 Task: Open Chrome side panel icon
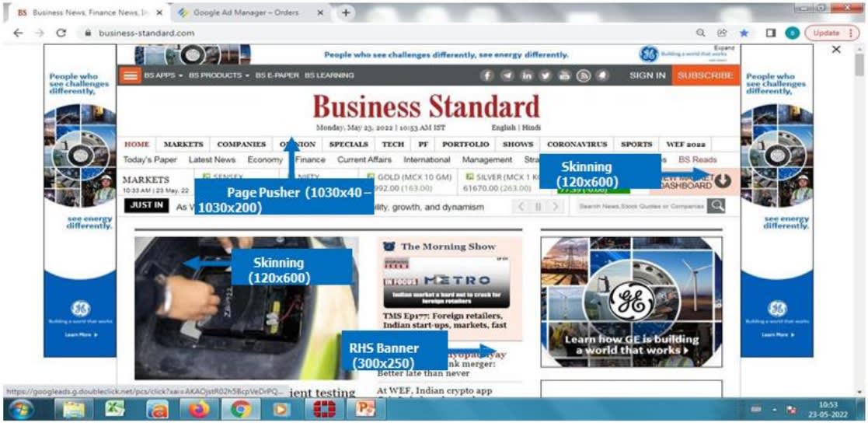770,33
